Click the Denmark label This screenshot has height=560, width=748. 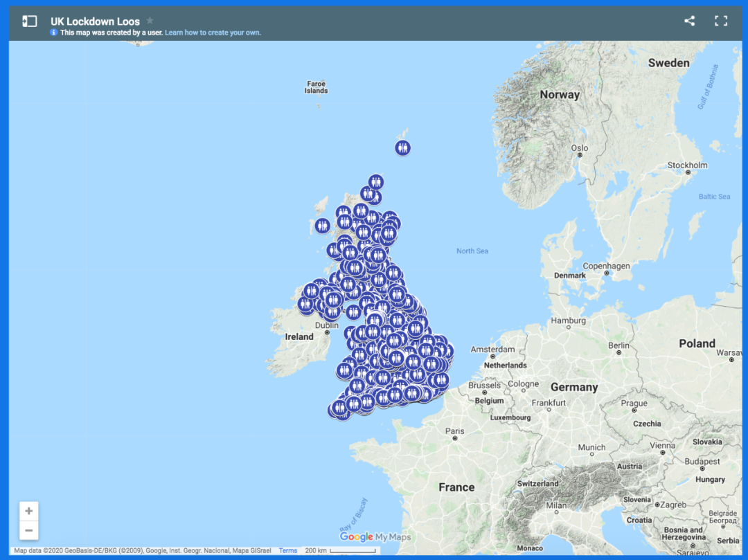click(x=569, y=276)
